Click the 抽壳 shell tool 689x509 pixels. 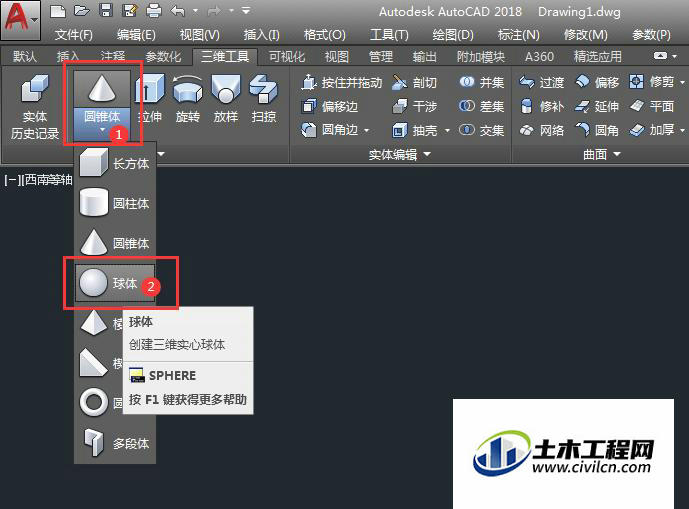pos(414,130)
